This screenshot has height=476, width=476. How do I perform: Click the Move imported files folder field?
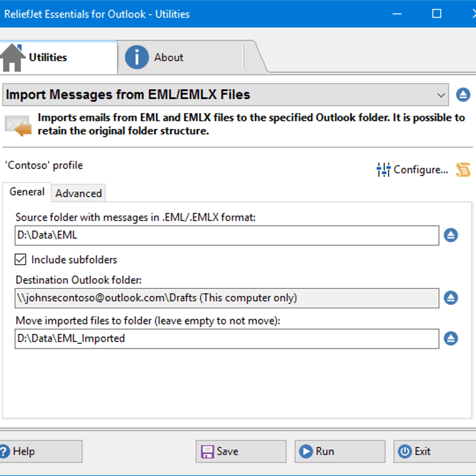tap(227, 339)
